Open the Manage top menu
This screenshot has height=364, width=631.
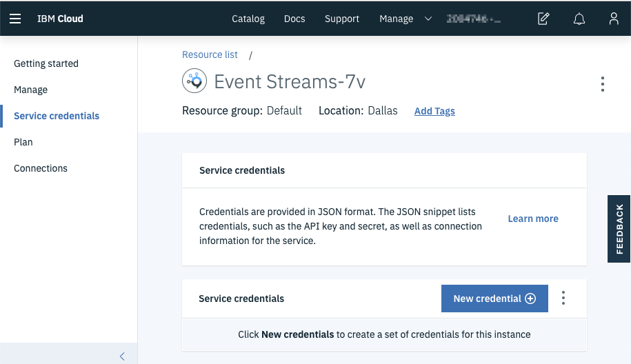tap(396, 19)
